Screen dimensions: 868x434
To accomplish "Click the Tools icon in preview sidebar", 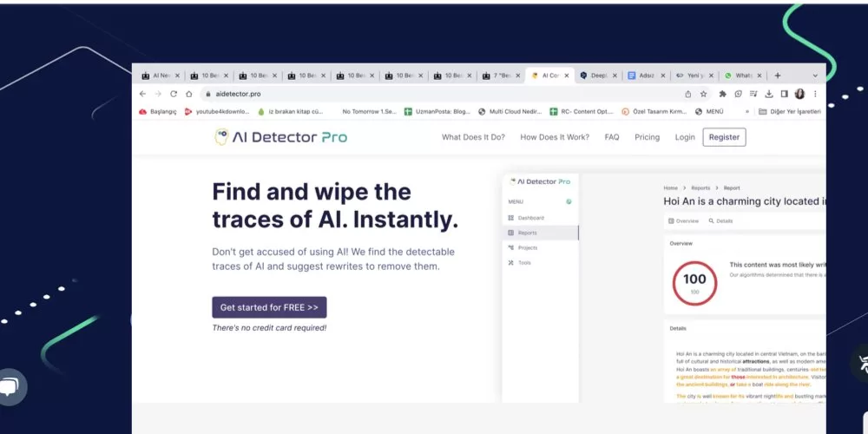I will click(x=511, y=262).
